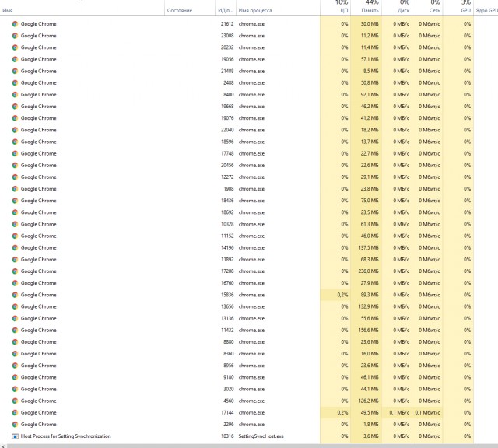Sort by the Состояние column header
498x448 pixels.
[x=180, y=10]
